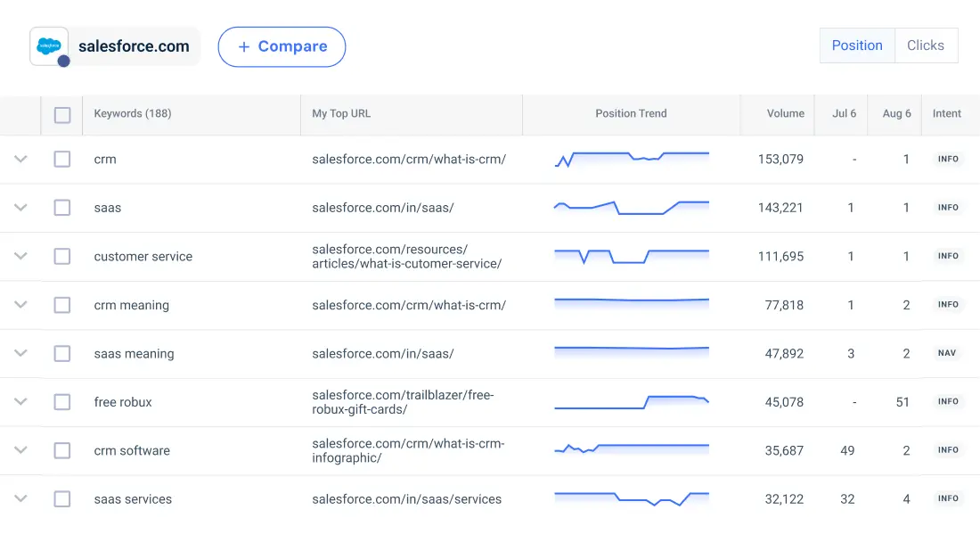Expand the crm software row
980x551 pixels.
tap(20, 449)
